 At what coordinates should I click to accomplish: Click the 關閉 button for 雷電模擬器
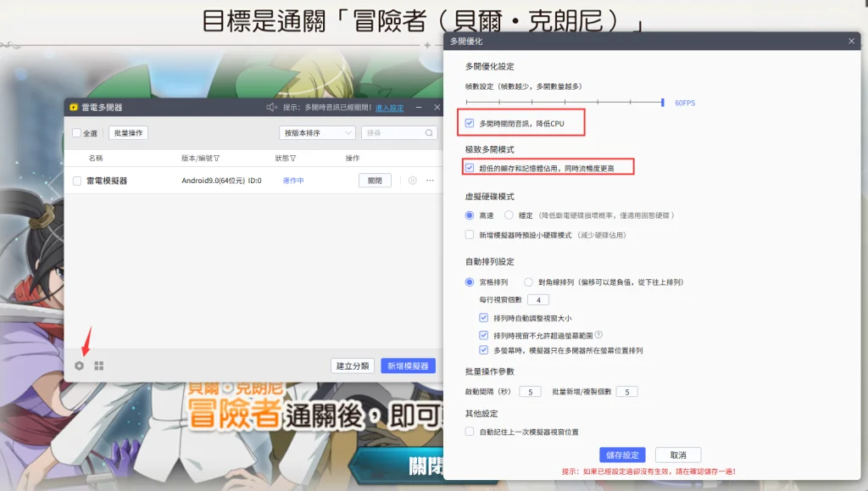375,181
